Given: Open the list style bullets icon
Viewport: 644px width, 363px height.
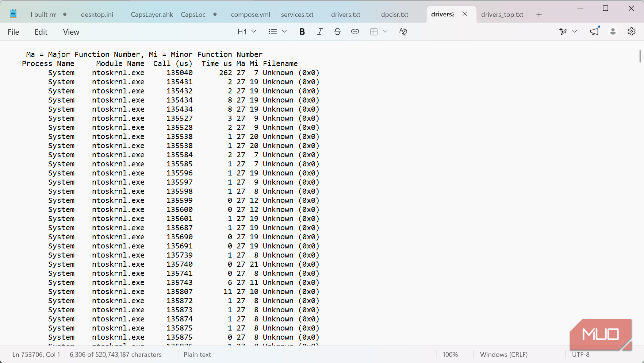Looking at the screenshot, I should point(273,32).
